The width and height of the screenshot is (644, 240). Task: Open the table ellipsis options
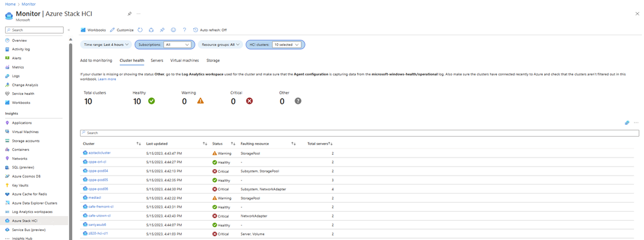636,123
